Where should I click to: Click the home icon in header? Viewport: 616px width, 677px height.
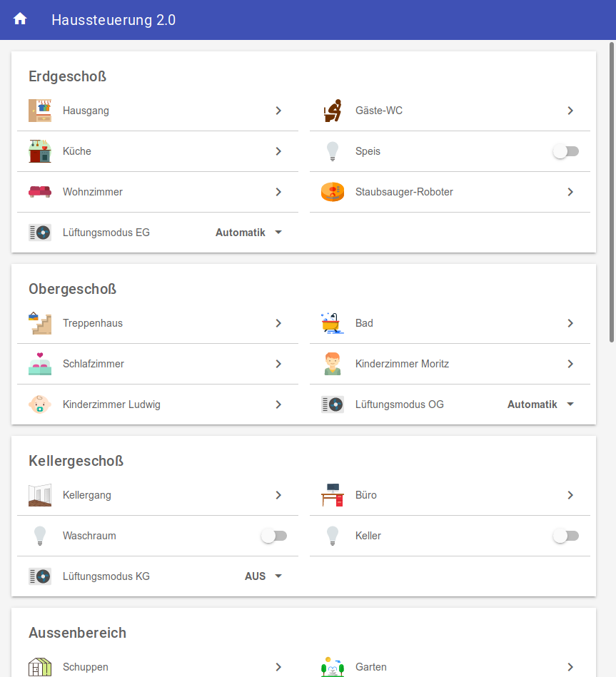[x=20, y=19]
